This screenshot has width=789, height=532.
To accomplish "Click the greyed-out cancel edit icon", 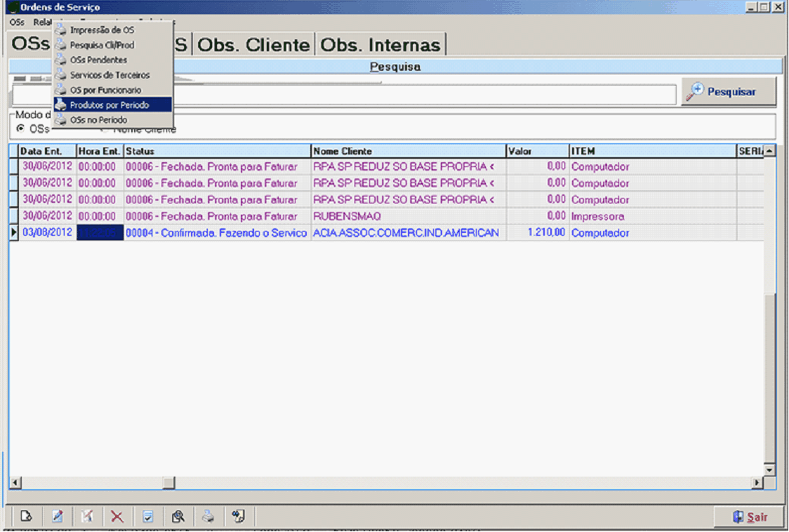I will point(87,517).
